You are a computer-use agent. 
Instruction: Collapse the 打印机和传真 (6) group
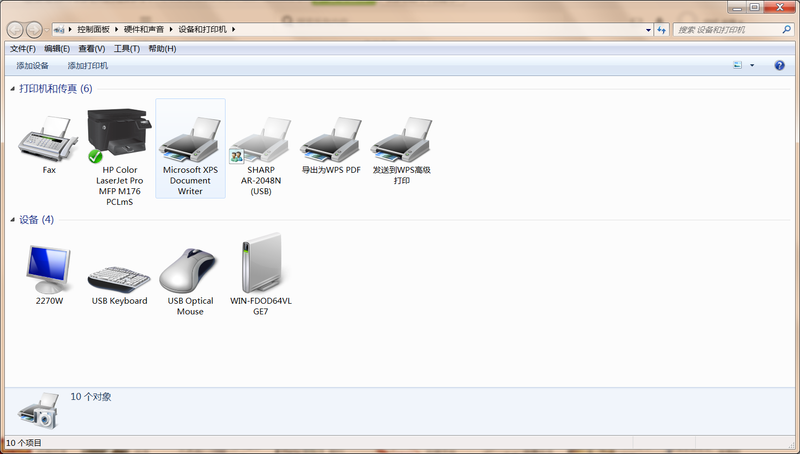click(13, 89)
